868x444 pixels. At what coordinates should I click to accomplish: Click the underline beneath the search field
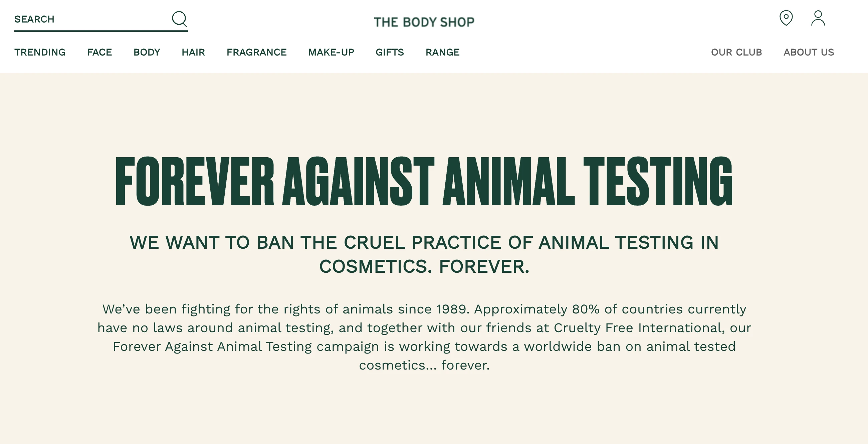tap(101, 31)
